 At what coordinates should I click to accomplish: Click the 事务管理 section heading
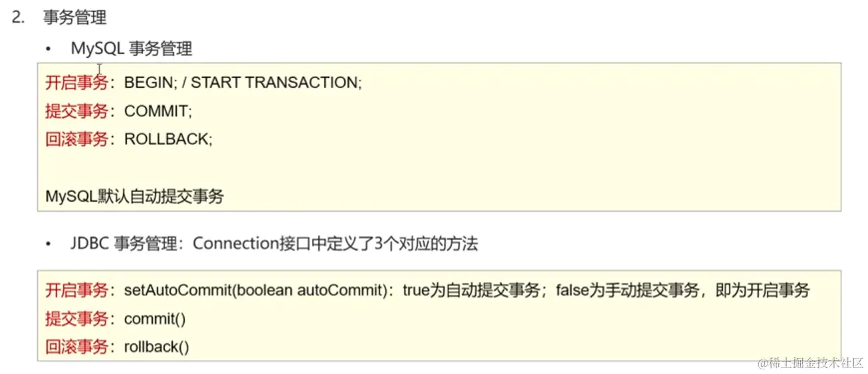coord(75,17)
